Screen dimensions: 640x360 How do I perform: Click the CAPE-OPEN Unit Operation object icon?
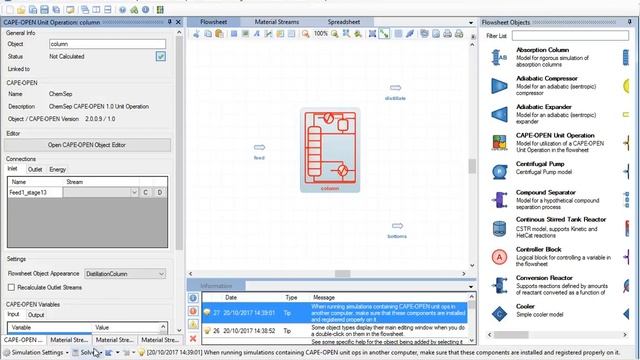(499, 143)
